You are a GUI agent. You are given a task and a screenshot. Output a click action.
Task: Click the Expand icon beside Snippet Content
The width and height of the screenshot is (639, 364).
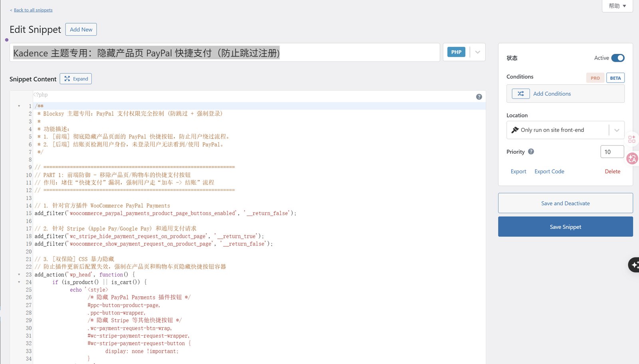click(67, 79)
